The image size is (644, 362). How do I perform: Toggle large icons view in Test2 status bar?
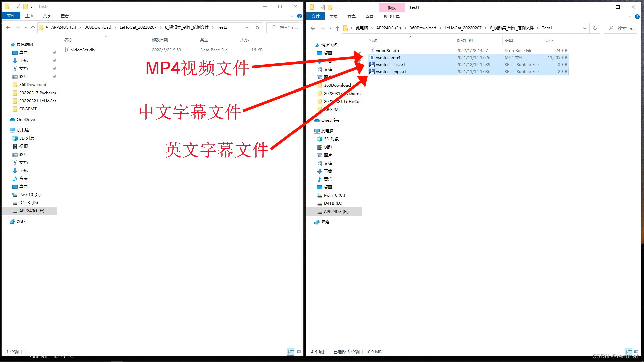click(298, 351)
